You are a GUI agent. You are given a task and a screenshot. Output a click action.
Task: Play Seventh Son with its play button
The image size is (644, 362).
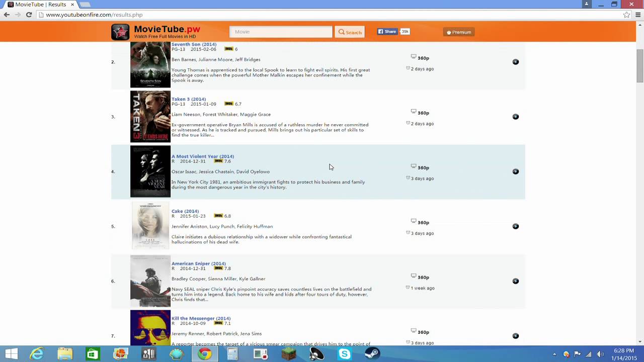515,62
